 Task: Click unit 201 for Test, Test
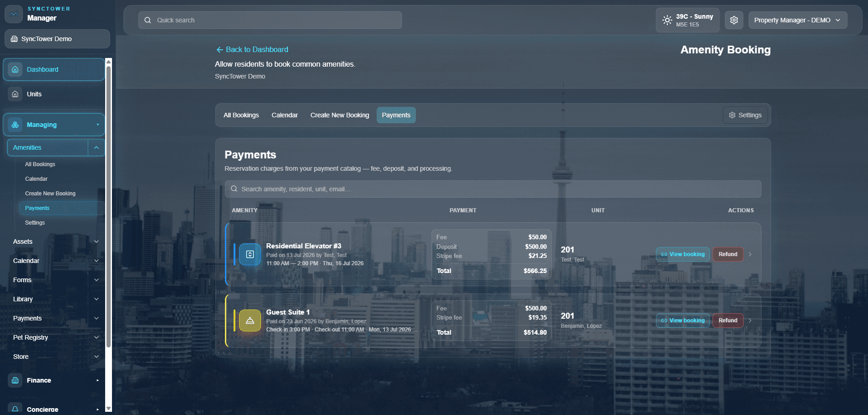tap(567, 250)
